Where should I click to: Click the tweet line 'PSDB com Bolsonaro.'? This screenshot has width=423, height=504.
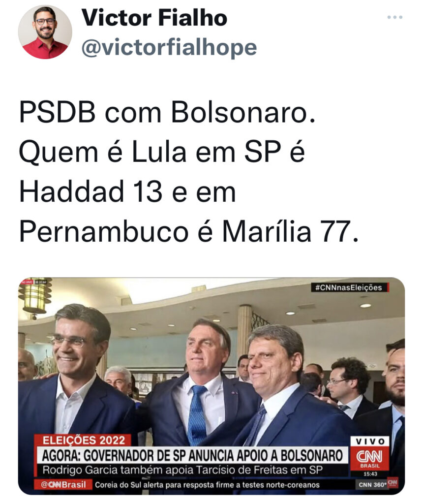167,113
